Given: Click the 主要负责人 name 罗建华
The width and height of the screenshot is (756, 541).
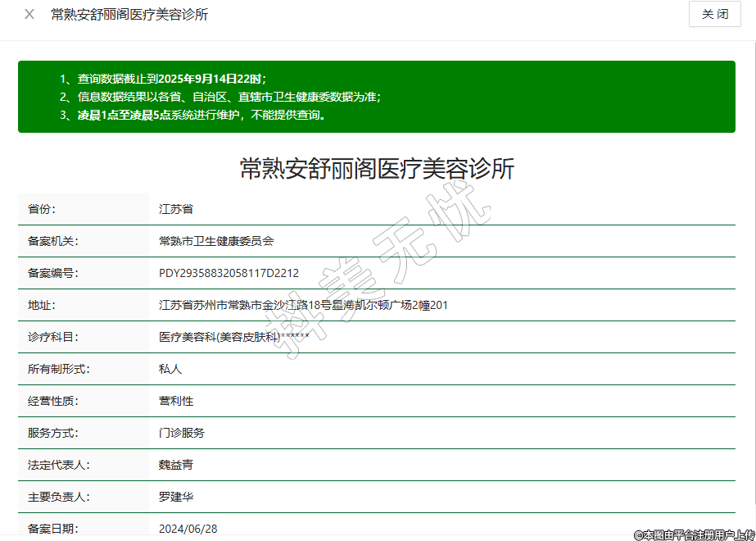Looking at the screenshot, I should pyautogui.click(x=175, y=497).
